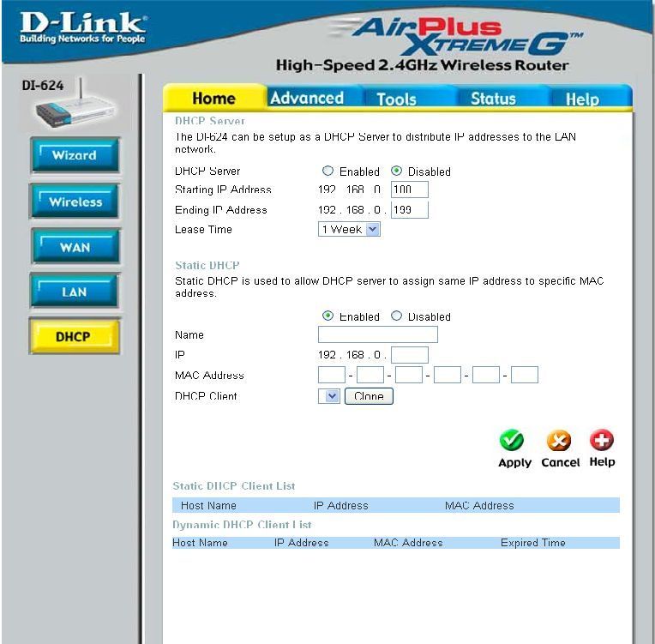
Task: Open the WAN settings button
Action: [x=75, y=247]
